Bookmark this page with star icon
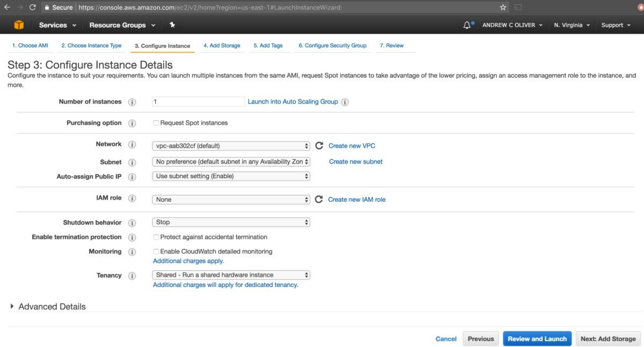 click(503, 8)
